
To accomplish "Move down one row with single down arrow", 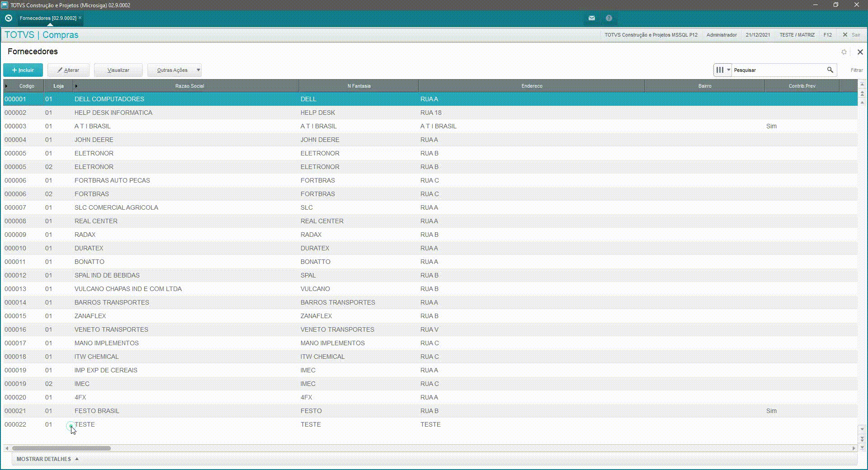I will pos(862,429).
